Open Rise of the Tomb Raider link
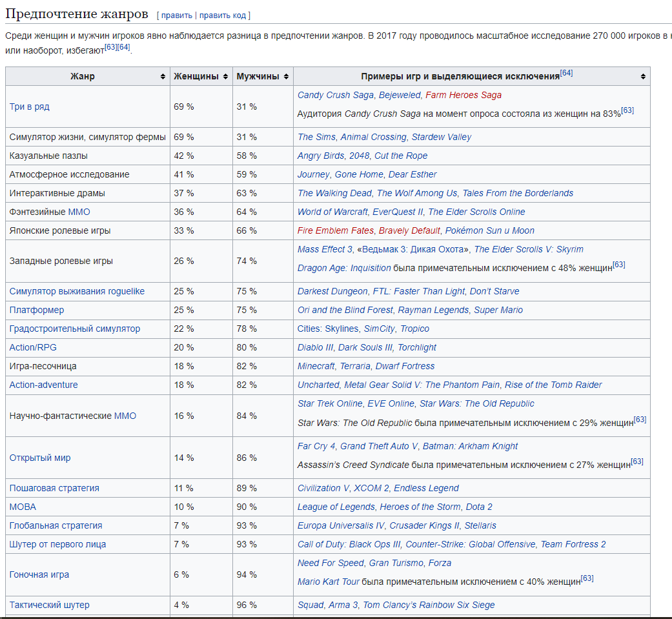The height and width of the screenshot is (619, 672). (553, 385)
